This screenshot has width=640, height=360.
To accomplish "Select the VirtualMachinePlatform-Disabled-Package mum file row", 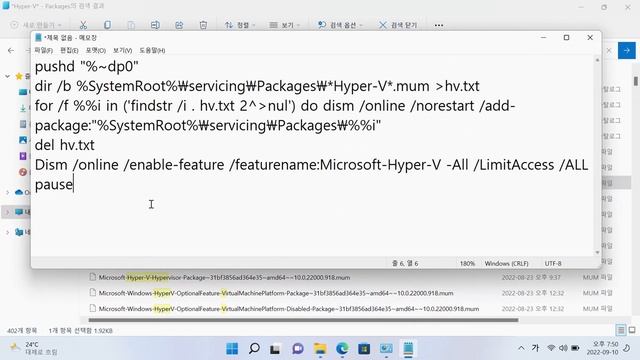I will click(x=289, y=309).
